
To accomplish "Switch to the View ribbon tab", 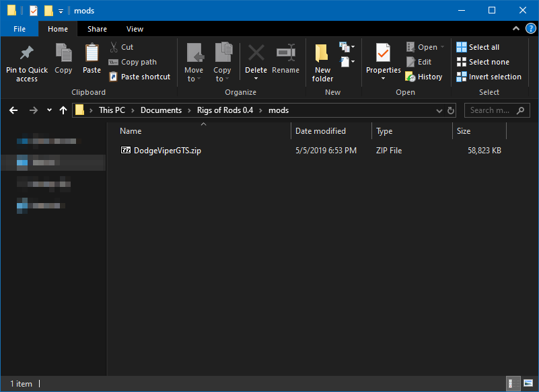I will click(x=135, y=29).
